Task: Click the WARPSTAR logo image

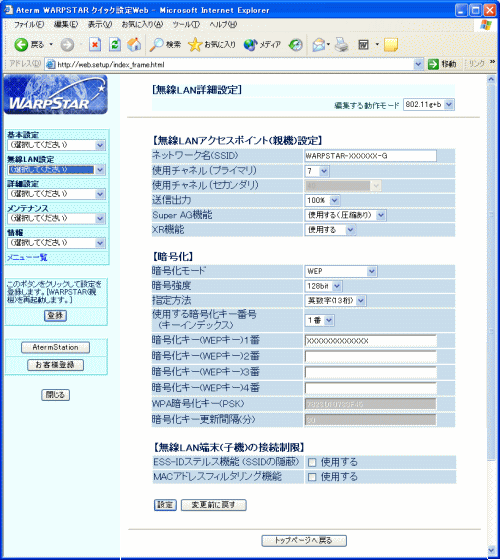Action: coord(55,95)
